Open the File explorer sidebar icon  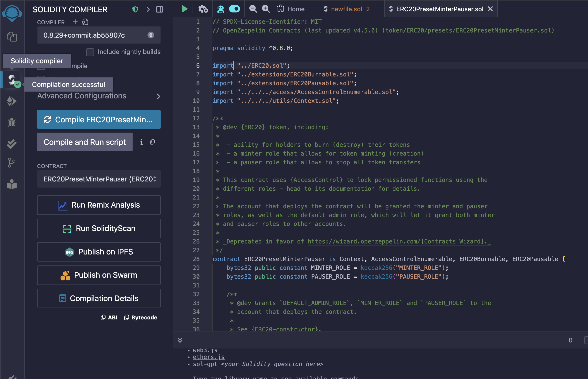(11, 37)
